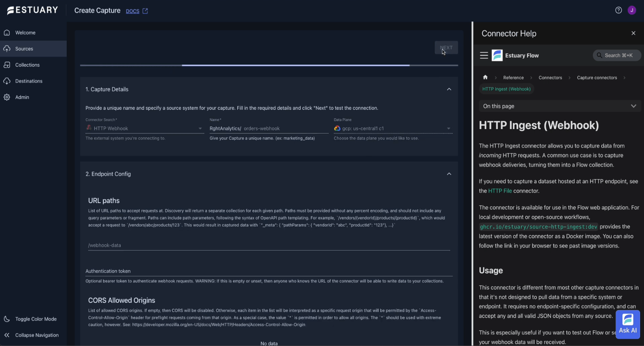This screenshot has height=346, width=644.
Task: Open the Reference breadcrumb
Action: click(513, 78)
